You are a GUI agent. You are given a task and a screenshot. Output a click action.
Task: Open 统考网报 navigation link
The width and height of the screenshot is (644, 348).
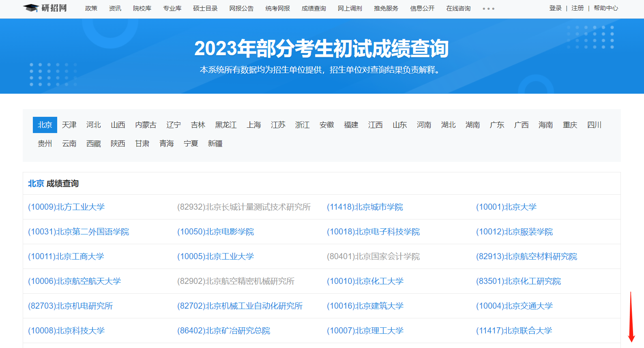tap(278, 8)
